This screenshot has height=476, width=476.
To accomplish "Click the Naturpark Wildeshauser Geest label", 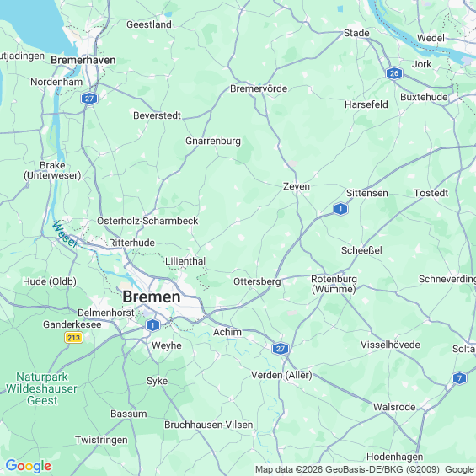I will pos(41,388).
